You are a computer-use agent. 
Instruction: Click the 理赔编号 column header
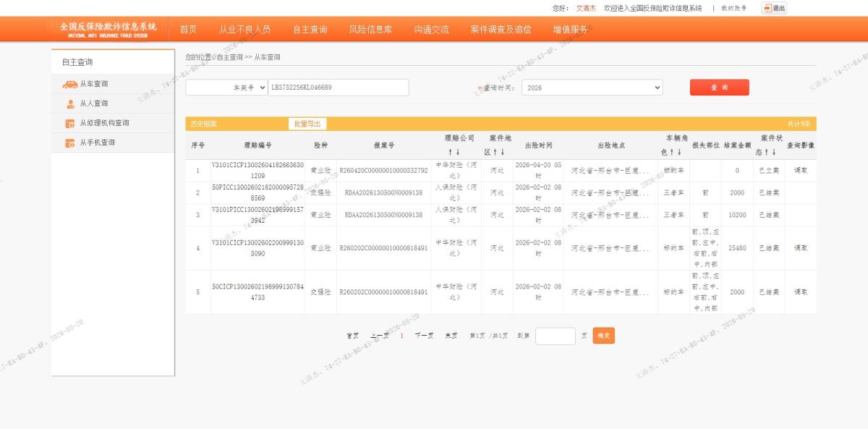tap(258, 145)
